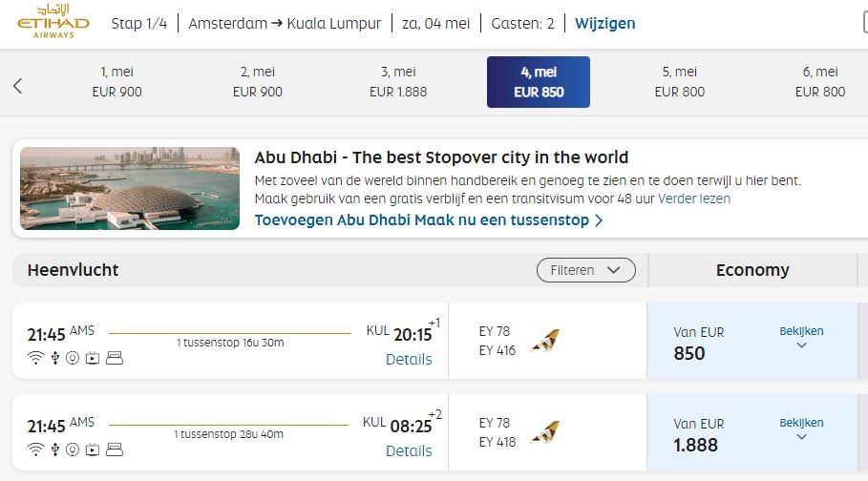This screenshot has width=868, height=481.
Task: Click the Etihad tail logo beside EY 418
Action: 544,431
